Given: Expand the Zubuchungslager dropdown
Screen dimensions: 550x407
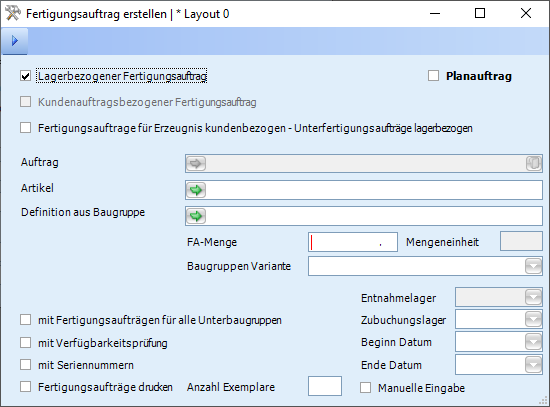Looking at the screenshot, I should tap(533, 319).
